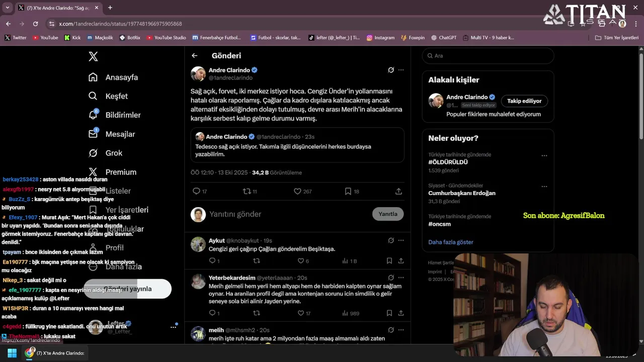Screen dimensions: 644x362
Task: Open Grok in sidebar
Action: [105, 153]
